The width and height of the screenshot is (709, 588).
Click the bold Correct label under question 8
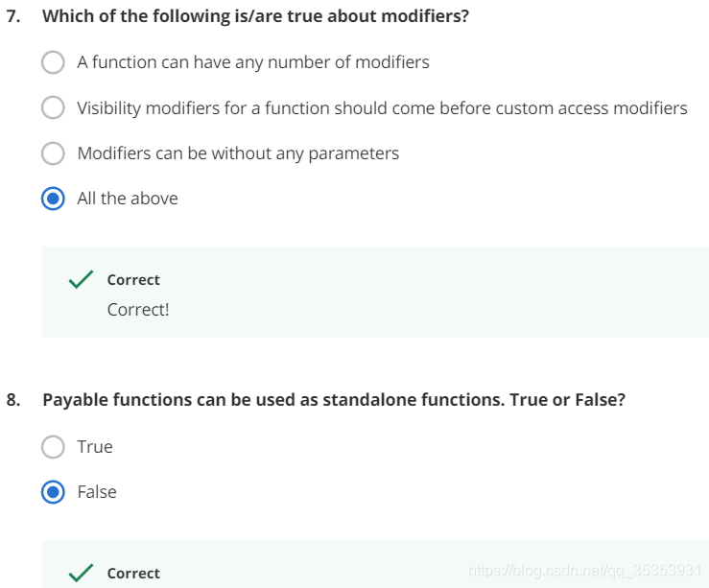point(133,573)
